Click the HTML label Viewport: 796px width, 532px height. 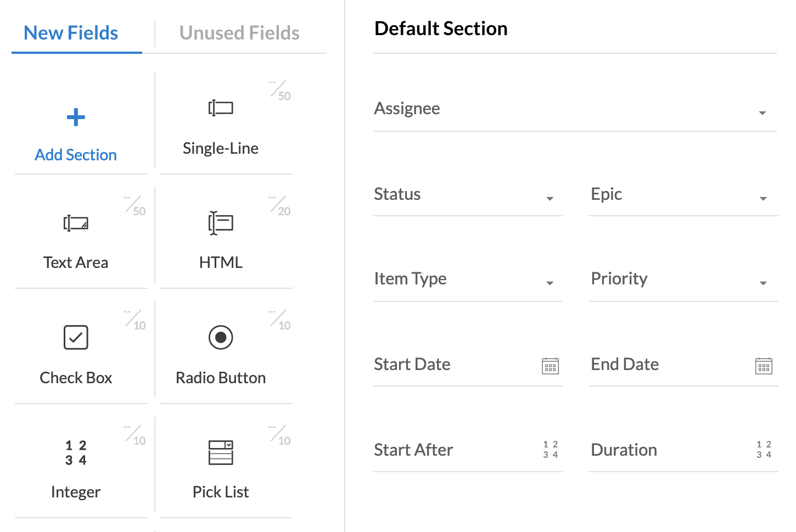point(221,262)
